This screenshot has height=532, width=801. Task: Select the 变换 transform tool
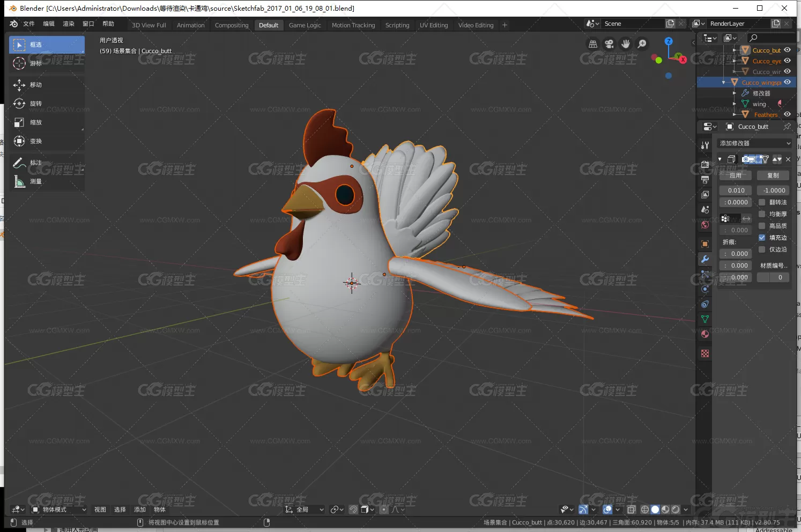tap(47, 141)
